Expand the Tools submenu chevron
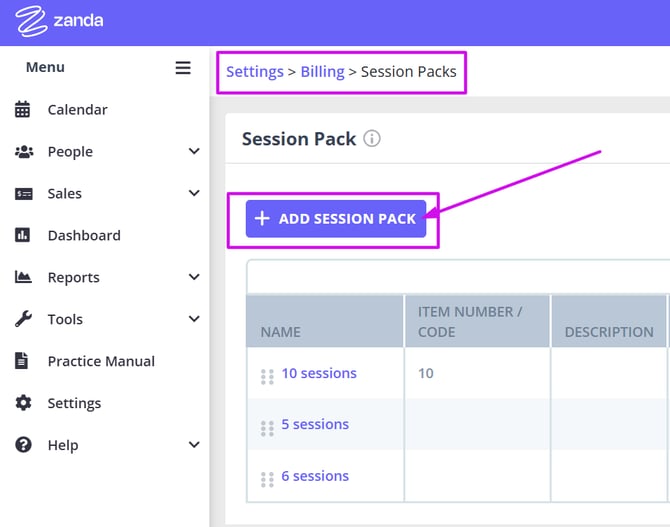The image size is (670, 527). (x=194, y=320)
